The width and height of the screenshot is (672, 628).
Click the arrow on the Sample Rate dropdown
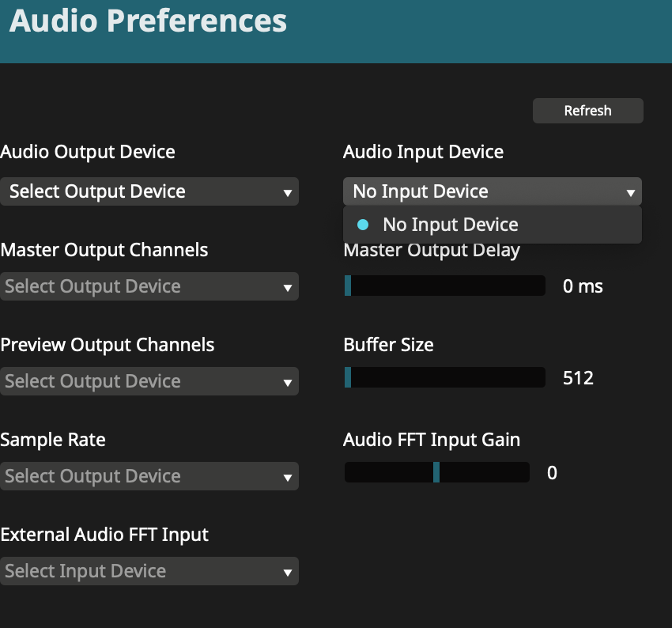(x=288, y=478)
